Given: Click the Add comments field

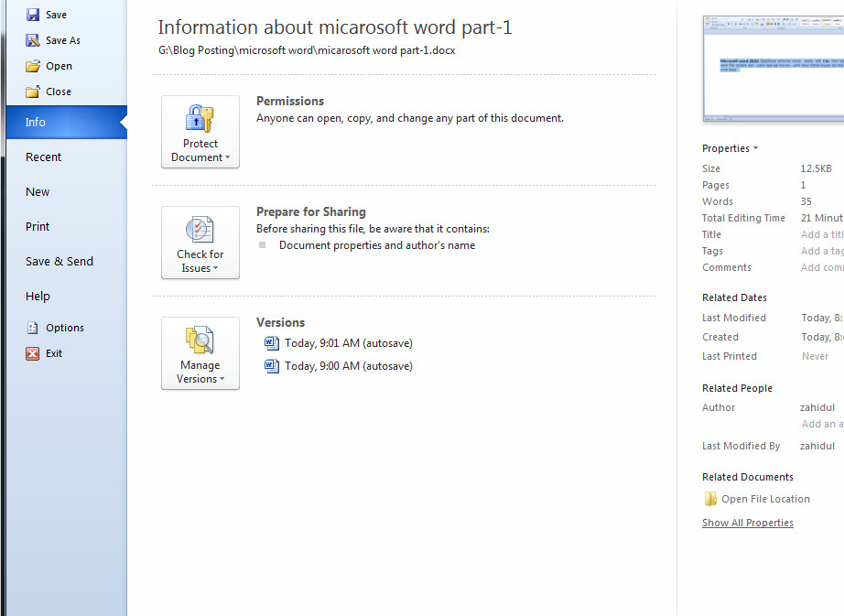Looking at the screenshot, I should 822,267.
